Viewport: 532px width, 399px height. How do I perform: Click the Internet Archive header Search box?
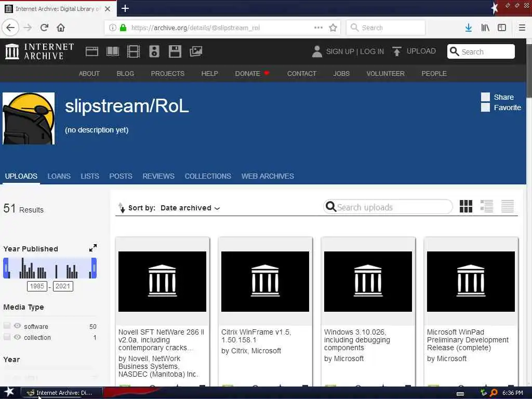[x=481, y=51]
